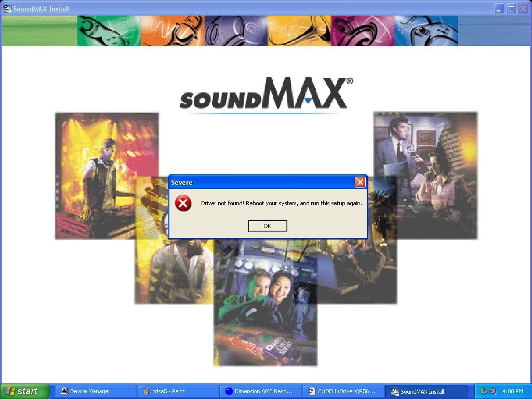Click the two gamers photo at the bottom
This screenshot has height=399, width=532.
[265, 303]
